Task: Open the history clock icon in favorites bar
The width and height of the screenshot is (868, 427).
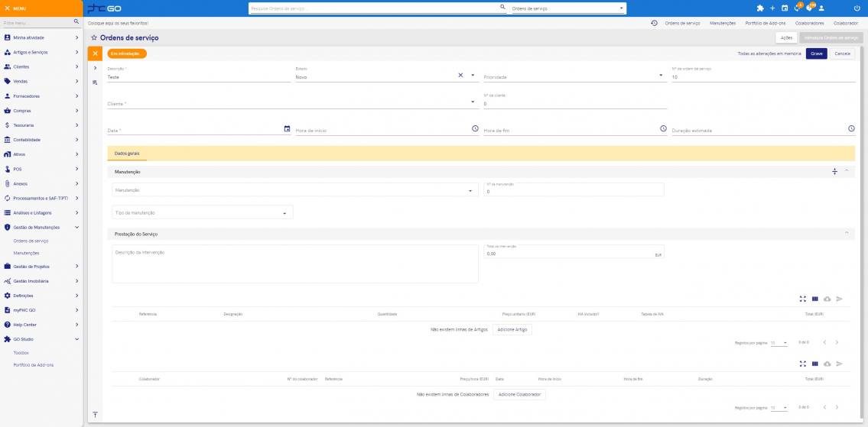Action: [x=654, y=23]
